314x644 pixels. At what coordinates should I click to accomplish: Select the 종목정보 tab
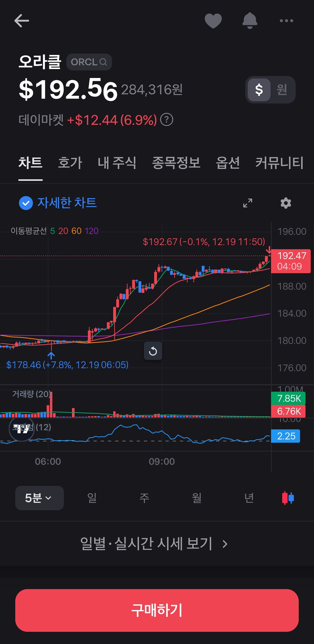point(176,163)
